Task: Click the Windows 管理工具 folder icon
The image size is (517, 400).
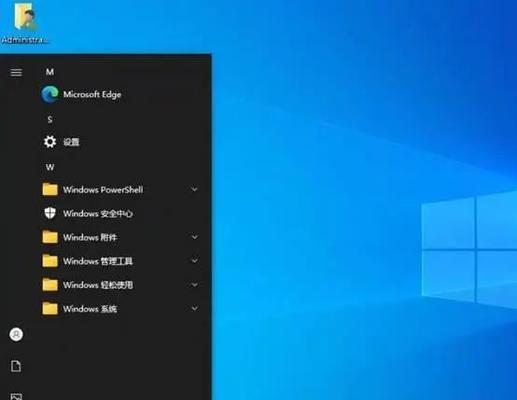Action: (x=50, y=261)
